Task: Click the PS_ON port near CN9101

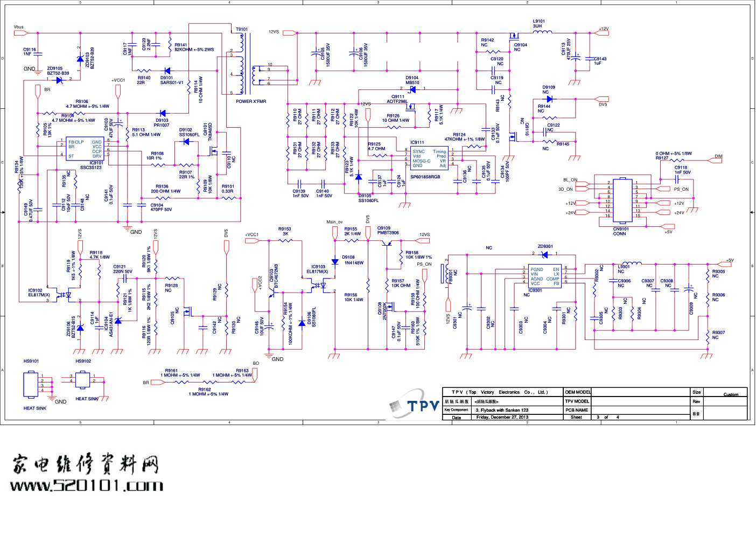Action: pos(681,189)
